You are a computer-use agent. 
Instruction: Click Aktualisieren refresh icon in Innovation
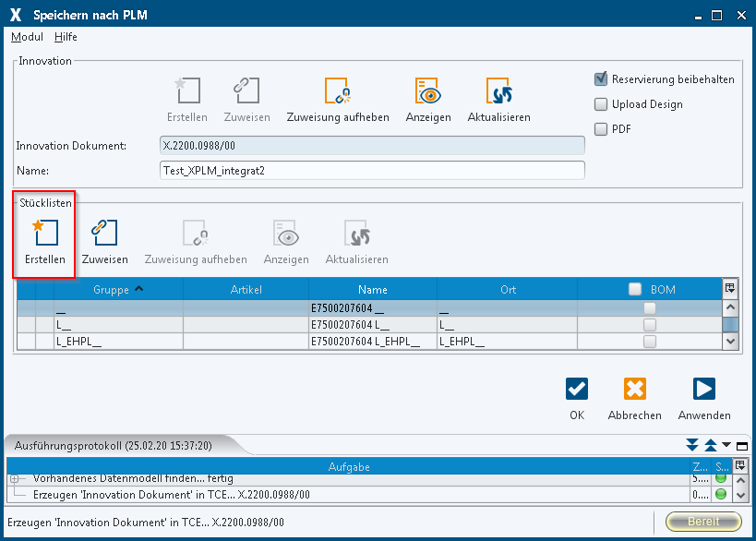pyautogui.click(x=498, y=90)
